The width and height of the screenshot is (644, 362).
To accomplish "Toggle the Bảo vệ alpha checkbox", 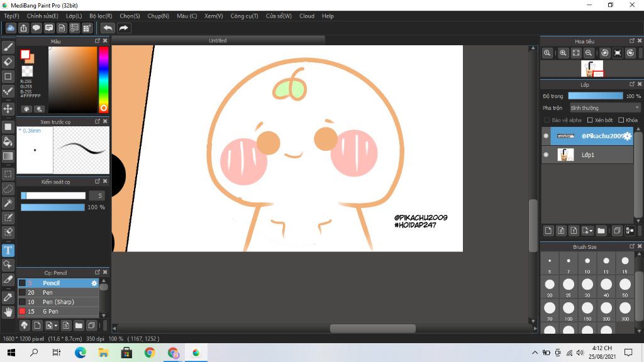I will coord(547,120).
